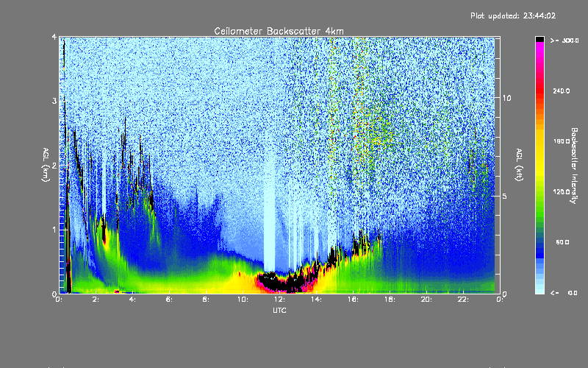The image size is (588, 368).
Task: Click the 'Ceilometer Backscatter 4km' plot title
Action: point(279,31)
